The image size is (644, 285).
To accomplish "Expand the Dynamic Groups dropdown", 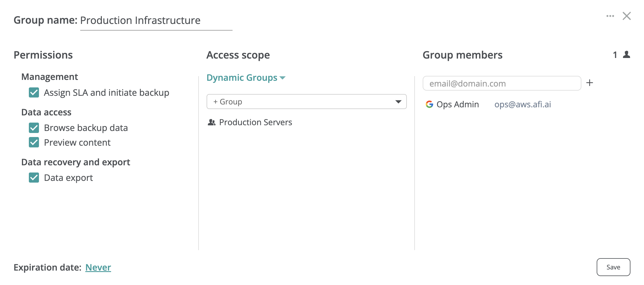I will click(246, 78).
